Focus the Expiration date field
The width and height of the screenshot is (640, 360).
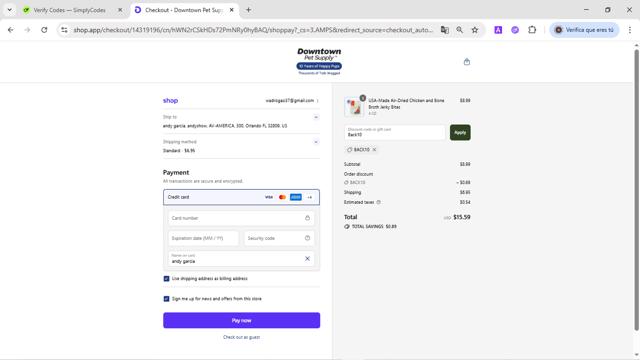pos(203,238)
